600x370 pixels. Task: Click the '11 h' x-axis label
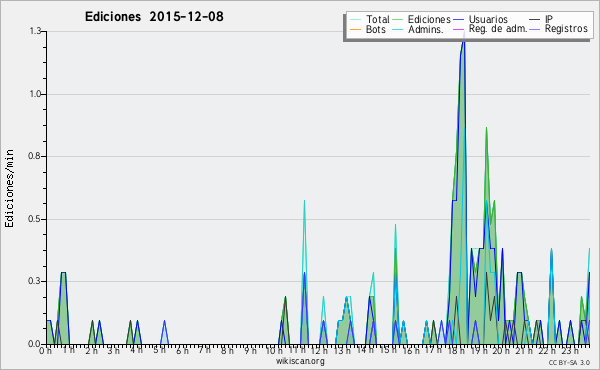(x=297, y=350)
